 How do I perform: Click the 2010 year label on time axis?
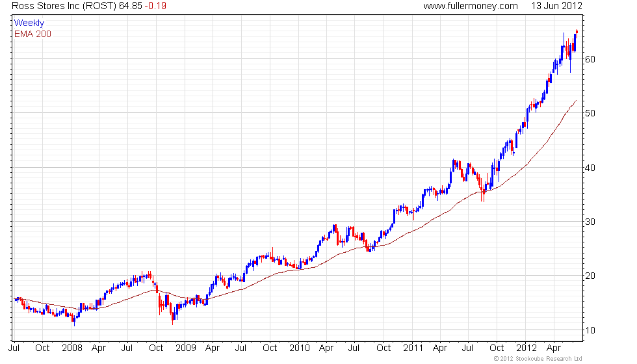300,348
